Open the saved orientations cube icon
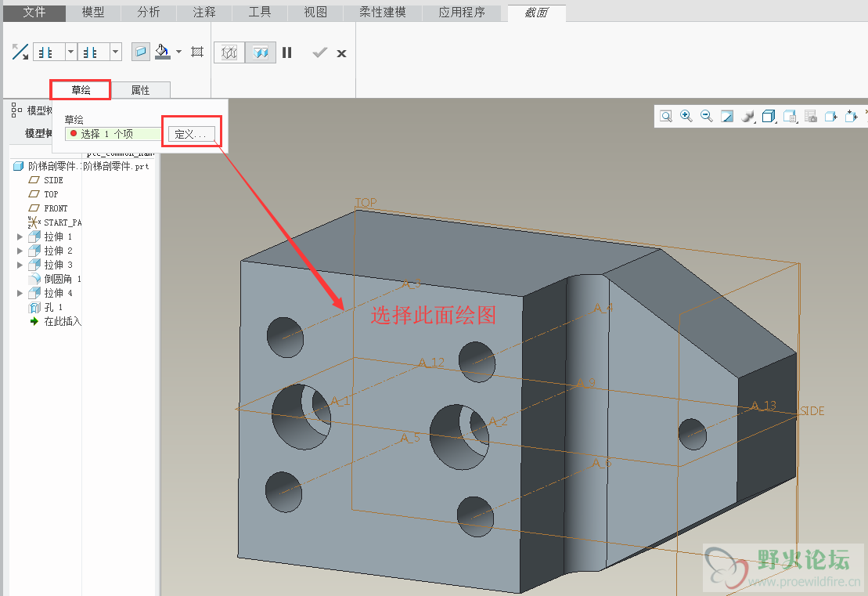The width and height of the screenshot is (868, 596). pos(769,117)
